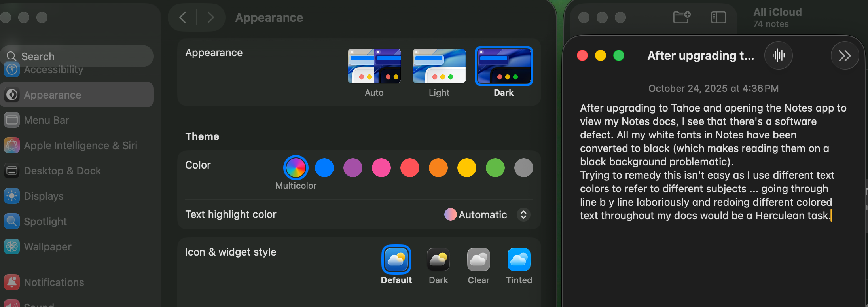The width and height of the screenshot is (868, 307).
Task: Choose the red theme color
Action: pos(410,168)
